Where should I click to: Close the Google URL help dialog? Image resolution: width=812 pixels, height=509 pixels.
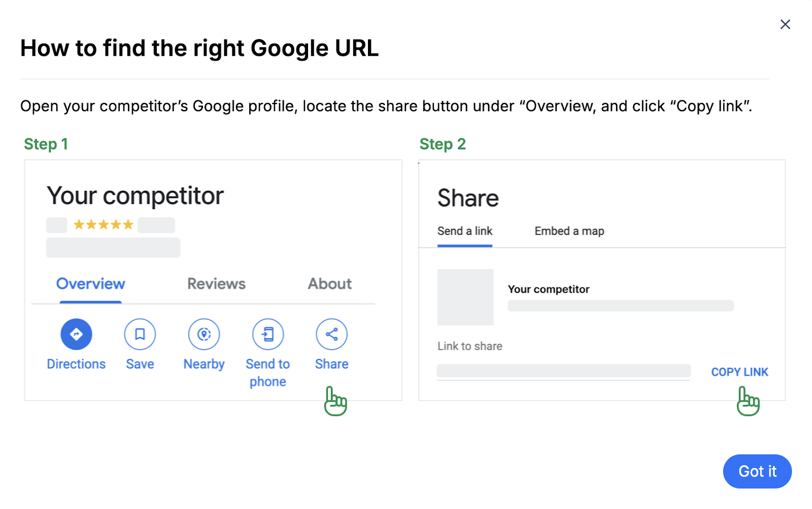pos(785,24)
